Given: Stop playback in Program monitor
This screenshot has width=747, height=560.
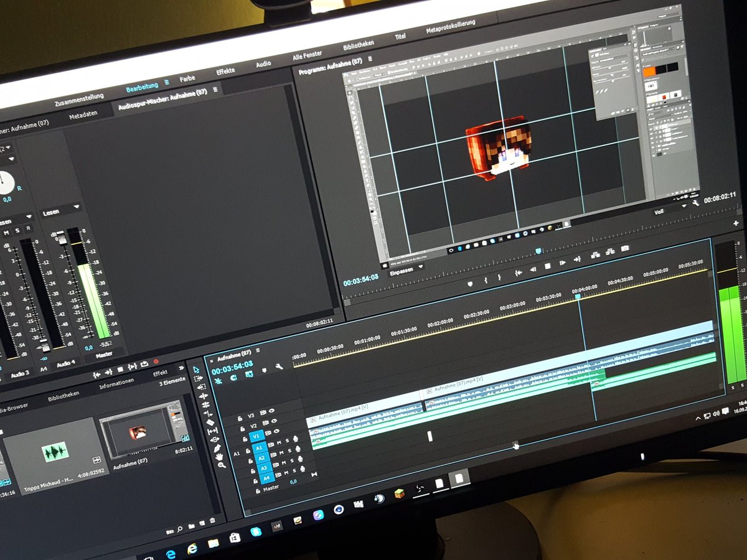Looking at the screenshot, I should [548, 266].
